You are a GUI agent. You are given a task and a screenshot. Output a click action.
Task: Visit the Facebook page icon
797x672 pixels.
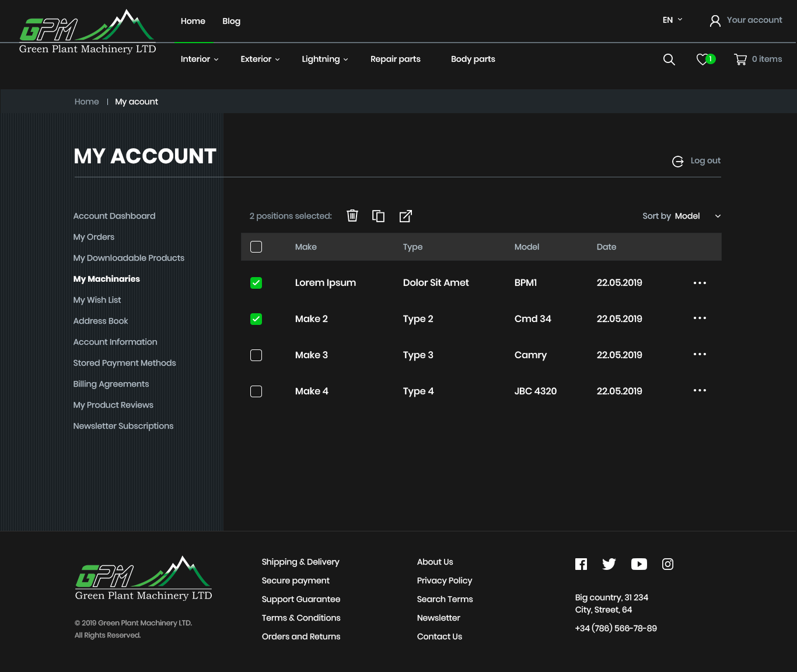tap(581, 564)
